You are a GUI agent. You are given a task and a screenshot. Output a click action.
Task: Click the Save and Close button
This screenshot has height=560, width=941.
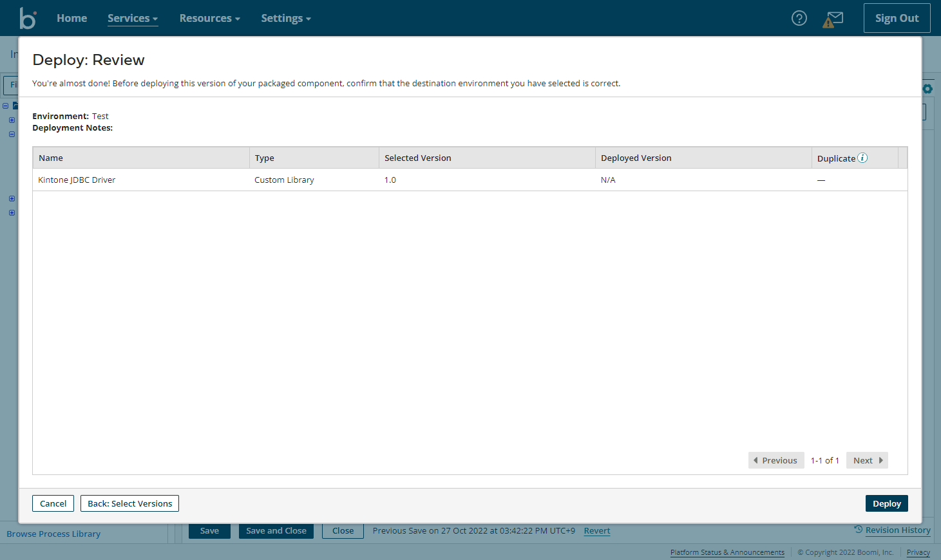click(276, 531)
